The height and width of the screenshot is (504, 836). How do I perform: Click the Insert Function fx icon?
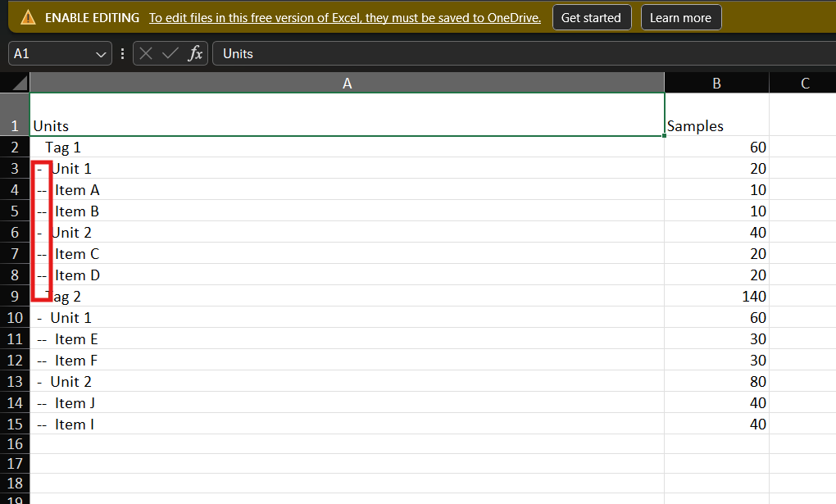194,53
